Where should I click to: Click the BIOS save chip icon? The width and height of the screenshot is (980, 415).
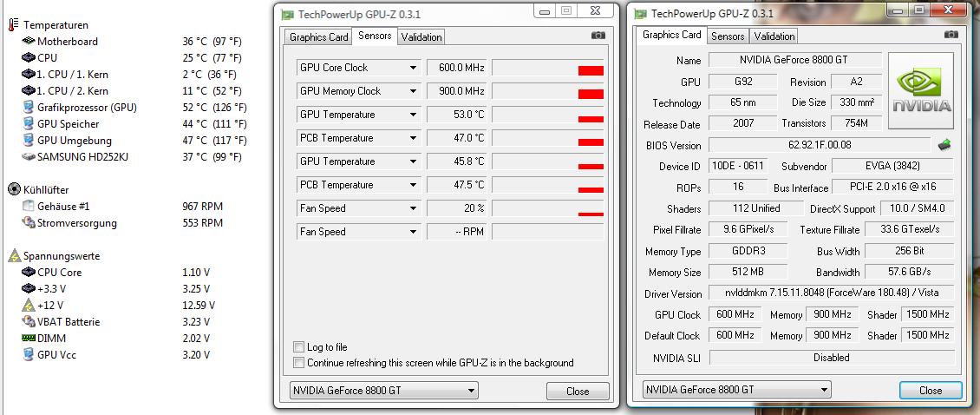(944, 145)
